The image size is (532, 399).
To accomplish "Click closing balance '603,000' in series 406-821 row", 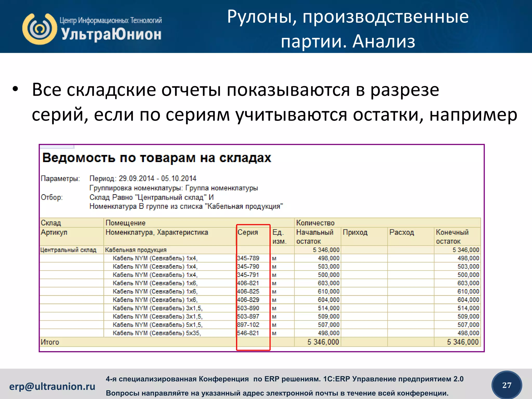I will click(468, 283).
